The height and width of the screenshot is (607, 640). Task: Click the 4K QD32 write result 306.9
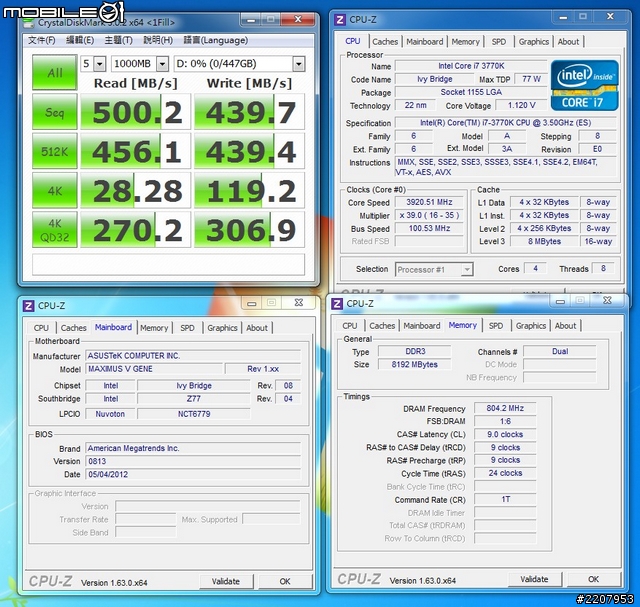(249, 230)
